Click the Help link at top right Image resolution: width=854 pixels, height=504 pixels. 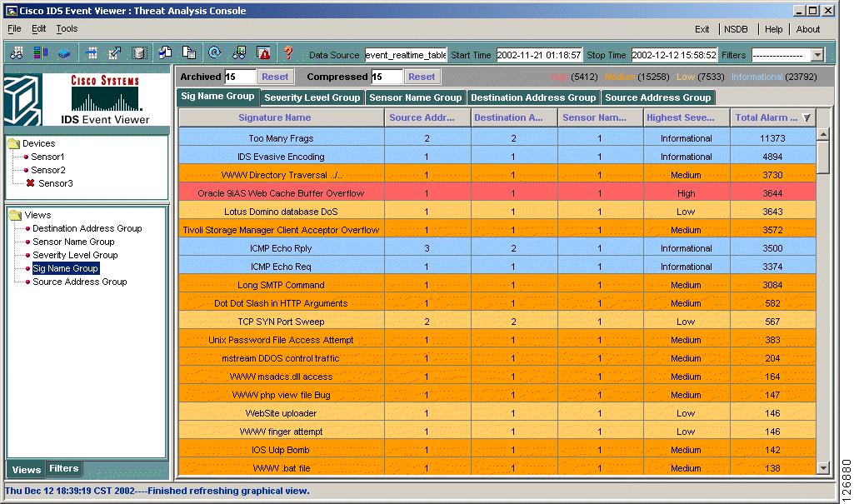tap(773, 29)
